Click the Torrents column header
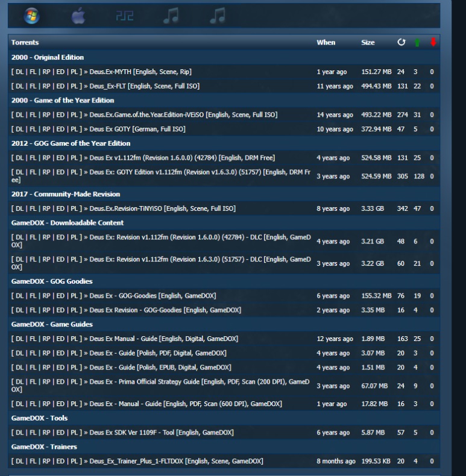The height and width of the screenshot is (476, 466). [25, 43]
